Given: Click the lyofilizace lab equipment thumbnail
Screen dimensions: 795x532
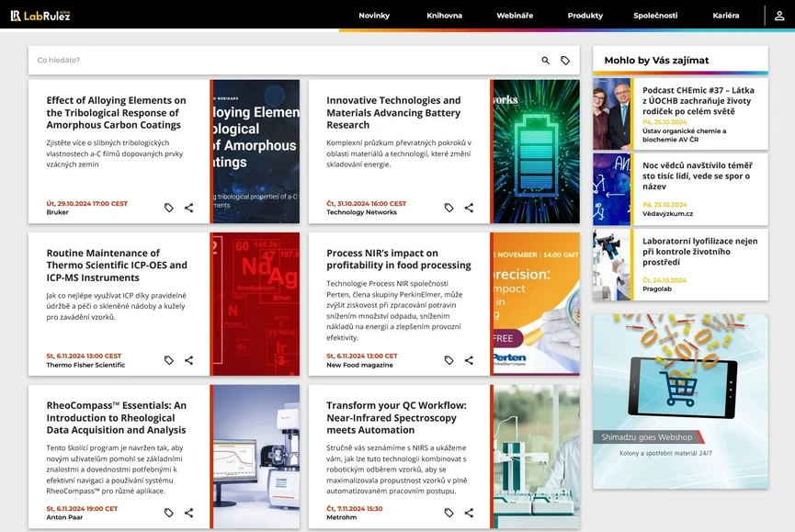Looking at the screenshot, I should coord(612,265).
